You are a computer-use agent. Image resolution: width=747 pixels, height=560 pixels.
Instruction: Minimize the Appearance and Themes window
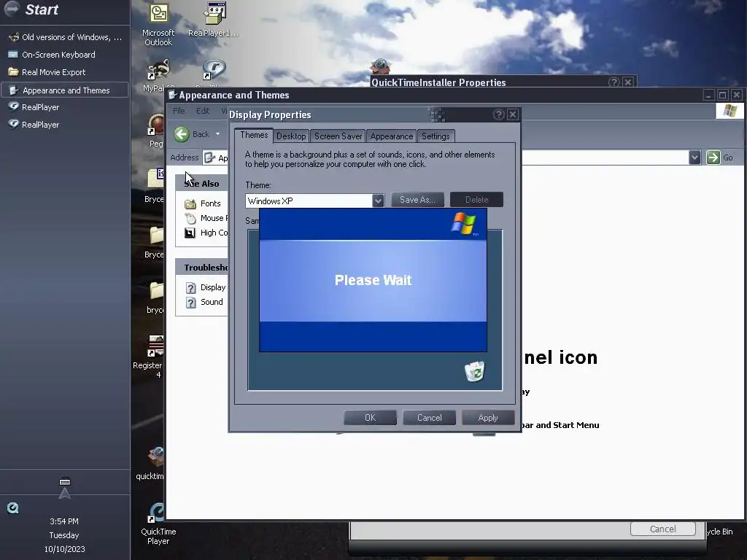click(708, 96)
